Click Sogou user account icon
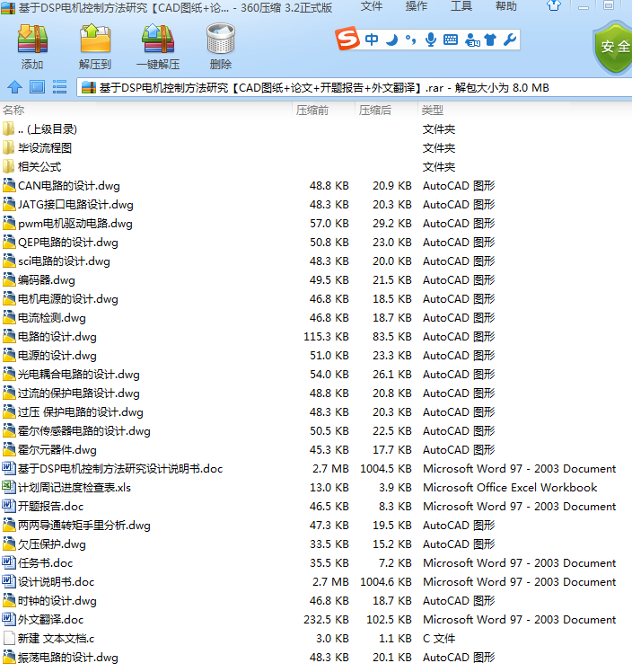 point(472,40)
